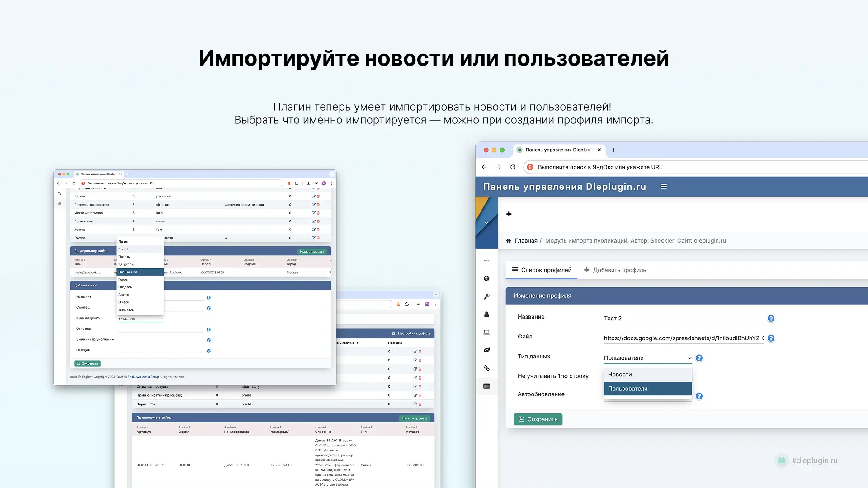
Task: Choose Новости from the data type list
Action: tap(648, 375)
